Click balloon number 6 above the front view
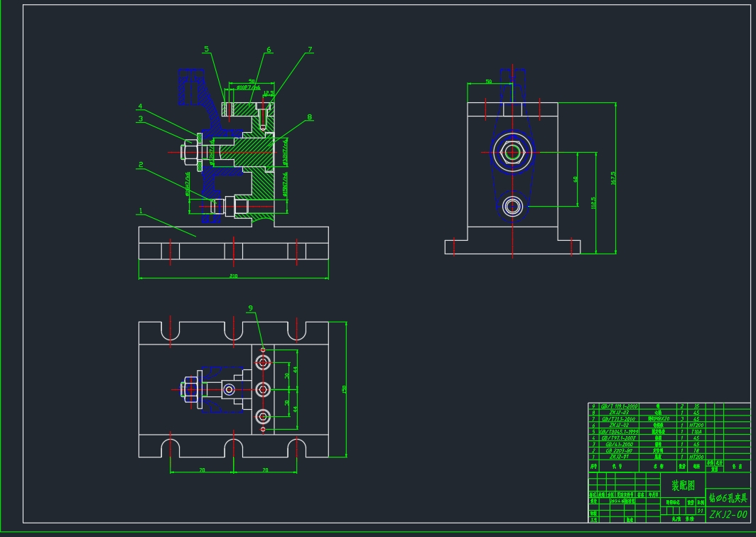756x537 pixels. pyautogui.click(x=269, y=50)
